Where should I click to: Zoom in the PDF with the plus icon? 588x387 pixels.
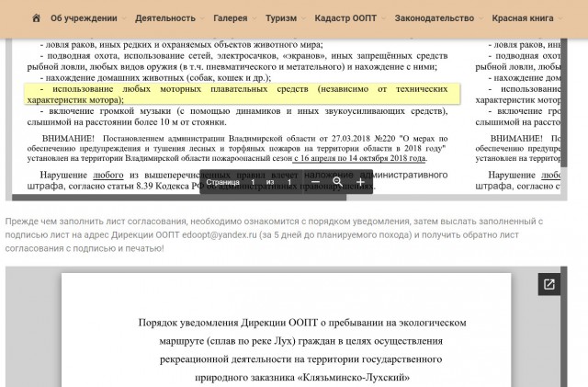[x=360, y=182]
